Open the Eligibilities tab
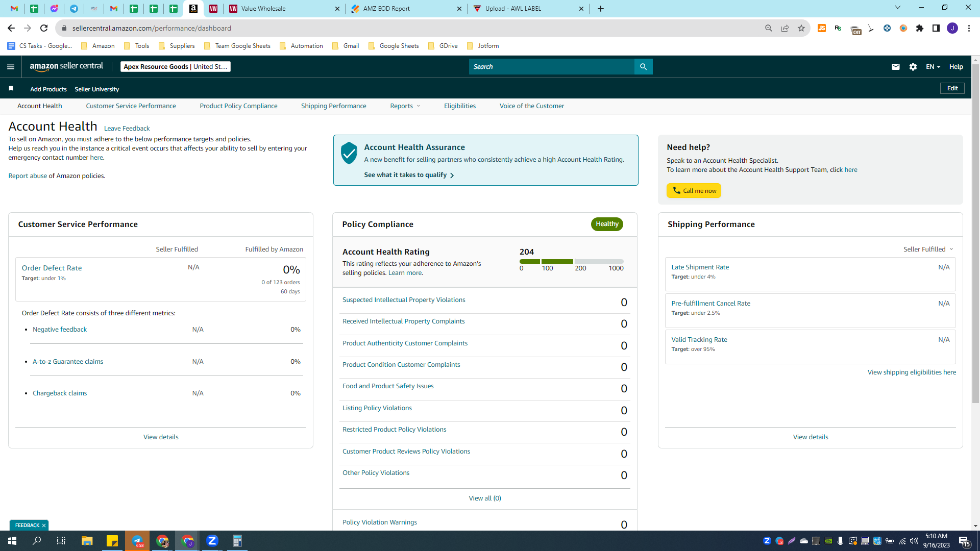Image resolution: width=980 pixels, height=551 pixels. coord(460,106)
